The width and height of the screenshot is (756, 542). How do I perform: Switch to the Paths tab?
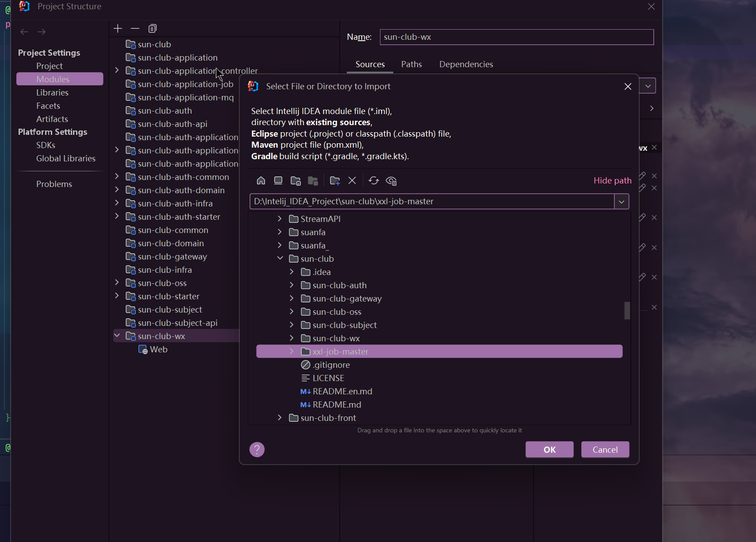[411, 64]
